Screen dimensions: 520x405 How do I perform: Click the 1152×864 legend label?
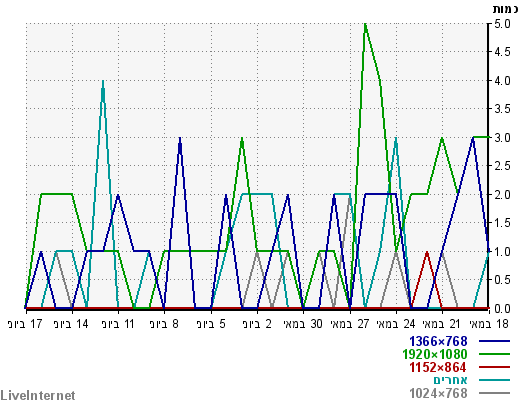point(438,367)
